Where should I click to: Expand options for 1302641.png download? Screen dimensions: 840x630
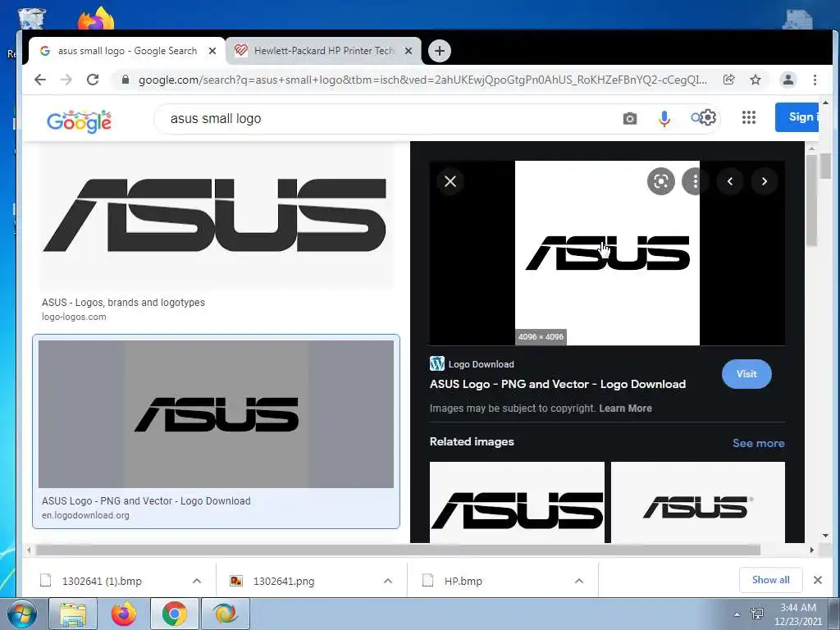pyautogui.click(x=388, y=581)
